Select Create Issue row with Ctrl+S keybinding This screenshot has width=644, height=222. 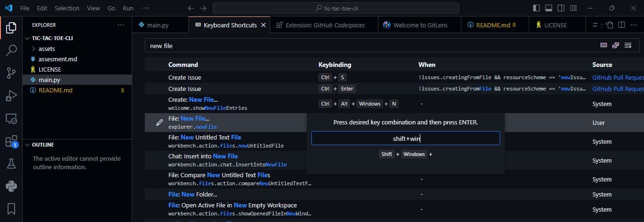(x=394, y=77)
